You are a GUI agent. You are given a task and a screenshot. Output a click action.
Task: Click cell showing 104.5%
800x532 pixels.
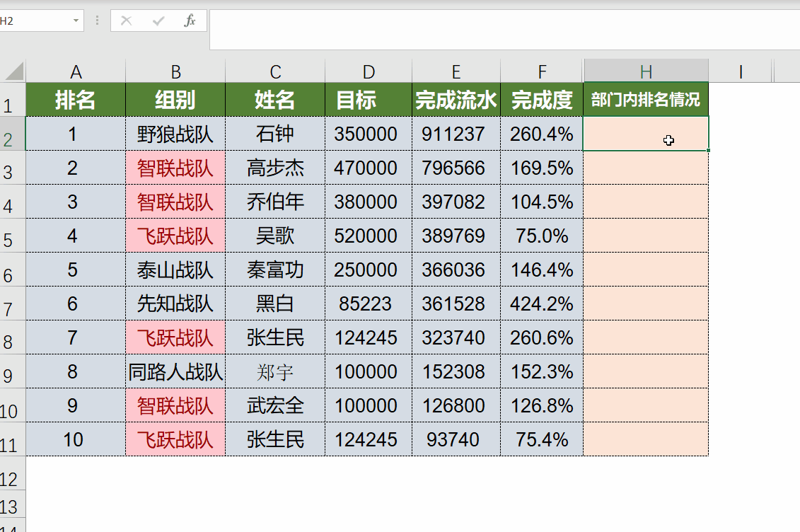tap(542, 202)
